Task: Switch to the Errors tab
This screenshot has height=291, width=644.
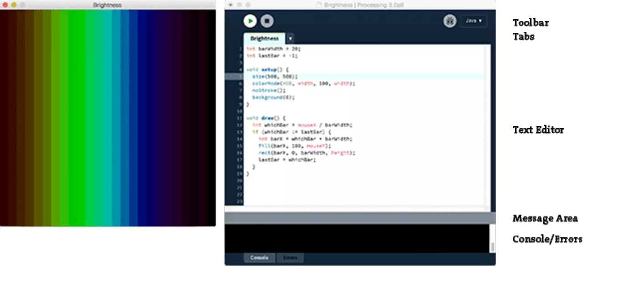Action: (x=290, y=258)
